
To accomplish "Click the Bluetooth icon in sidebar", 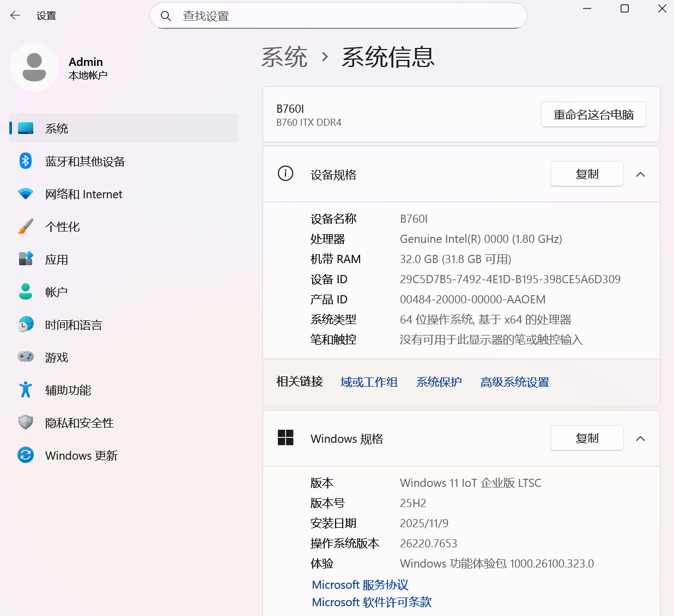I will [26, 161].
